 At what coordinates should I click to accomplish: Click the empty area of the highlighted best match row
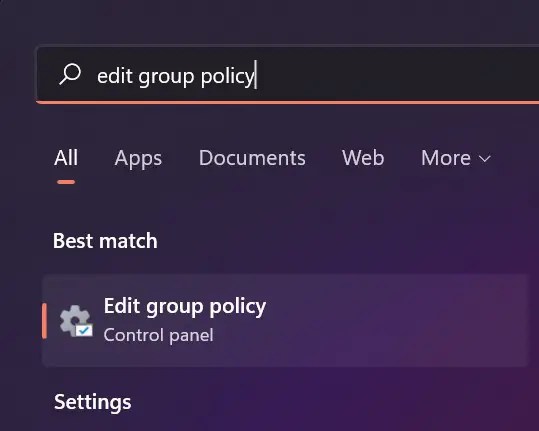pos(395,321)
